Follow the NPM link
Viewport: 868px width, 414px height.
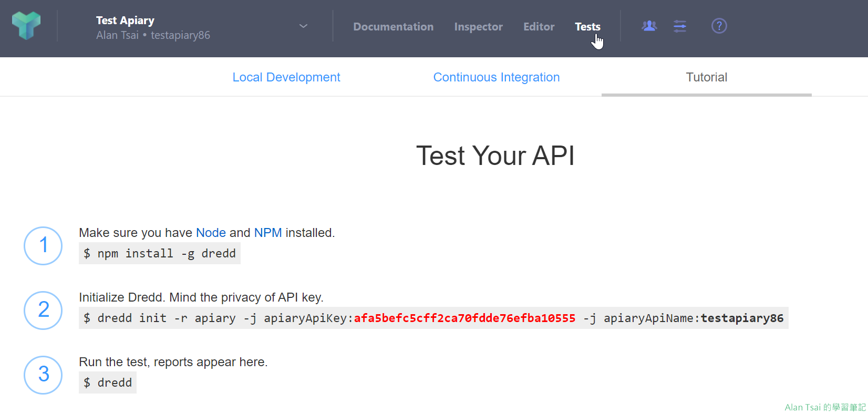268,233
